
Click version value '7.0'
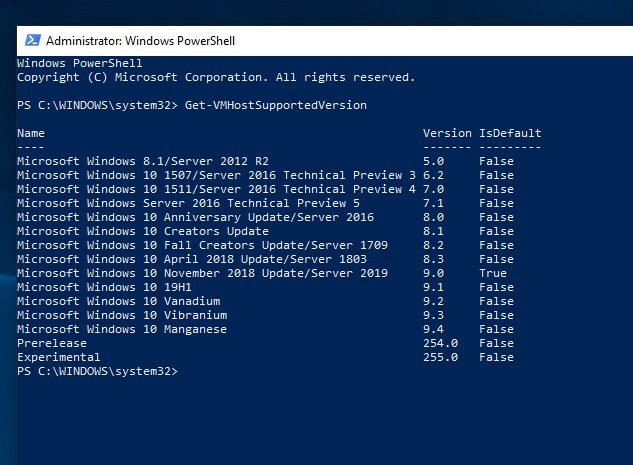pyautogui.click(x=433, y=189)
